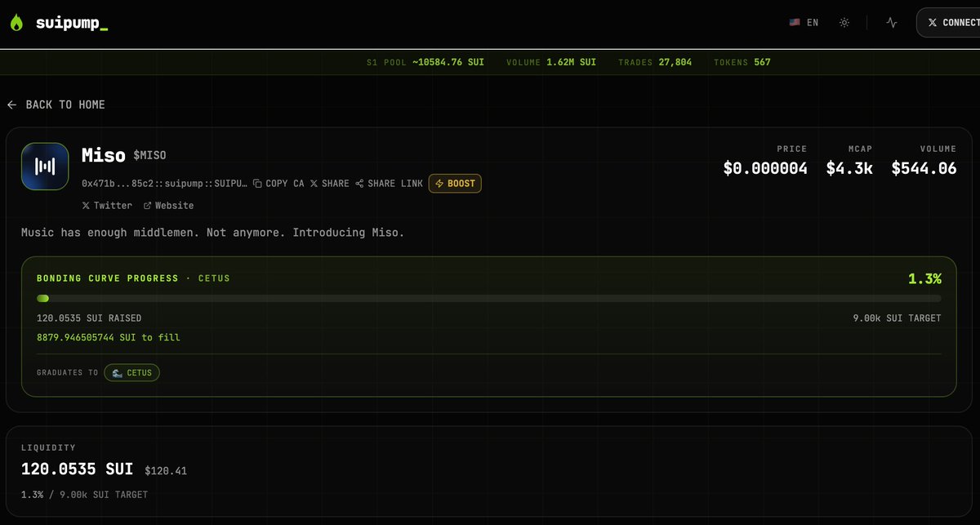Click the token description about middlemen
Screen dimensions: 980x525
[212, 233]
